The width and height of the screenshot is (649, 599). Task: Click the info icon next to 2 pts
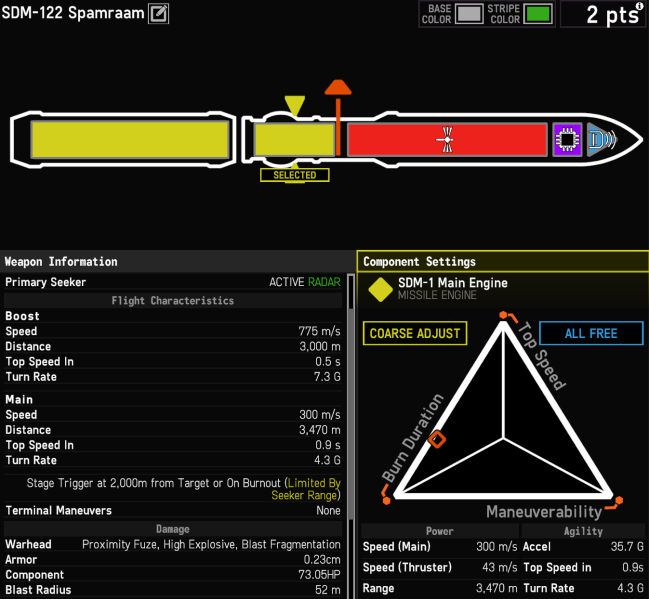point(639,5)
